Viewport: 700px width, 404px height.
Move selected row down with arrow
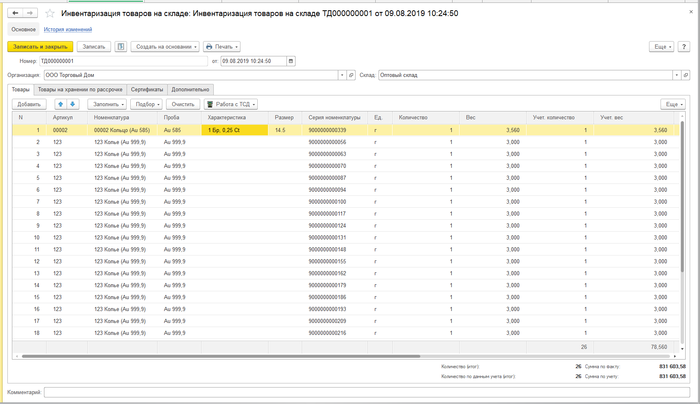[x=73, y=104]
